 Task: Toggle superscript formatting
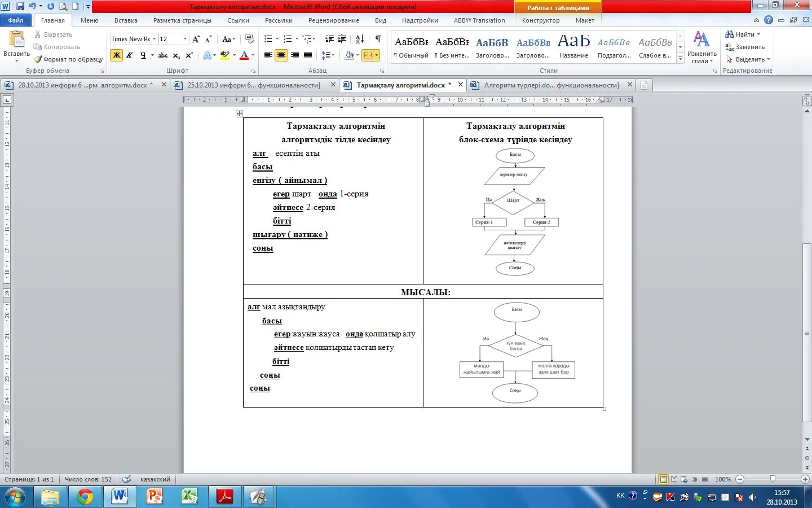pos(189,55)
